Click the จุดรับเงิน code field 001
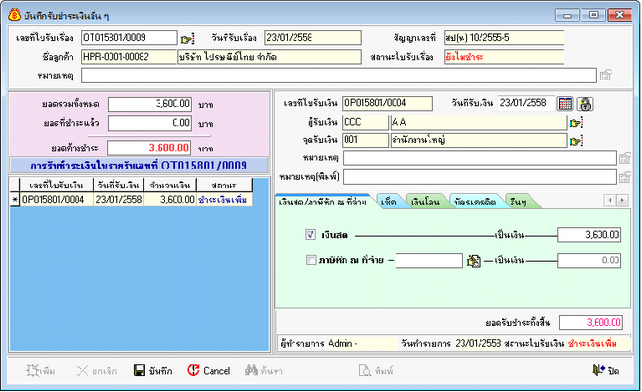Screen dimensions: 642x392 point(365,140)
